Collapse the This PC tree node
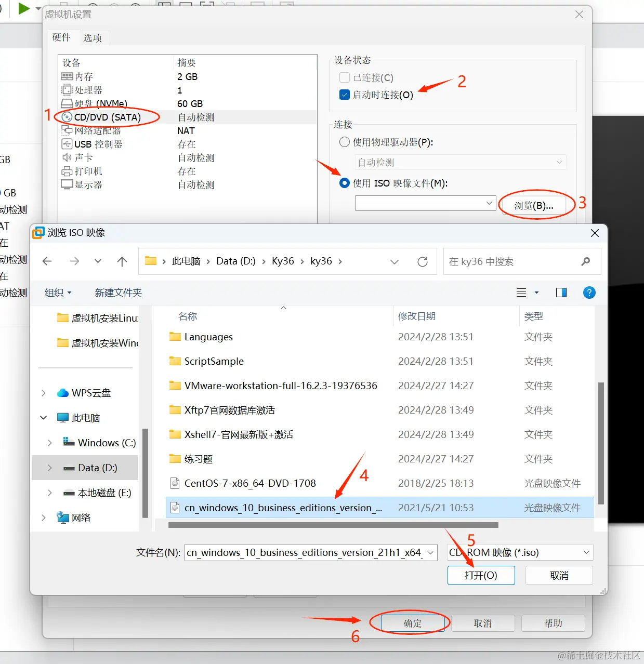Image resolution: width=644 pixels, height=664 pixels. (x=44, y=418)
